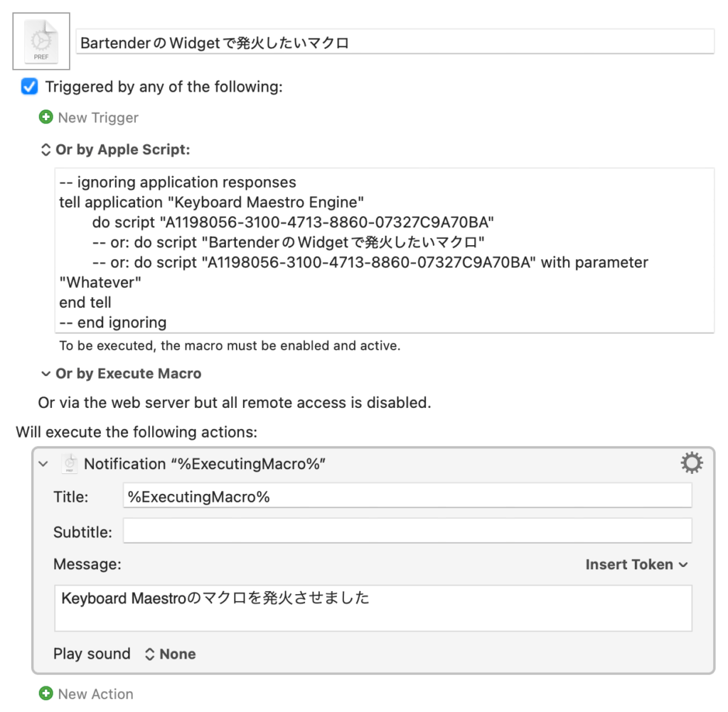Click the New Action label

[x=95, y=694]
